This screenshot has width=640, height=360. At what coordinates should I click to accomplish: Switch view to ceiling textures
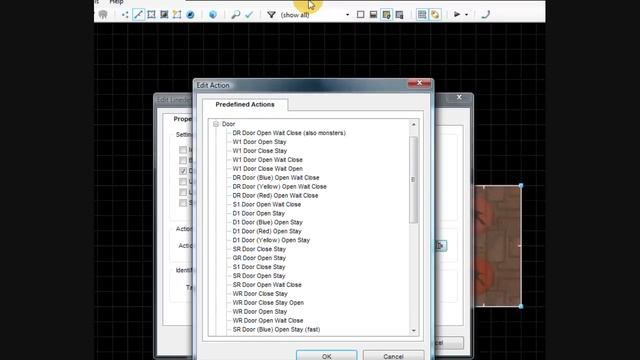[x=399, y=15]
